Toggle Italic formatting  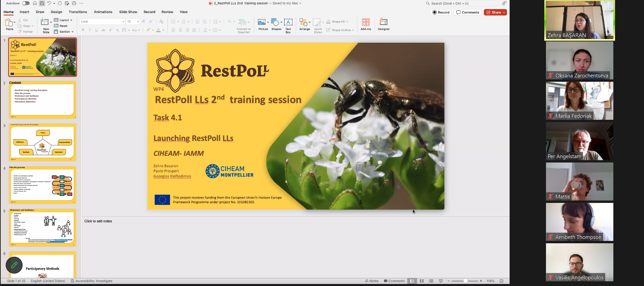pos(90,30)
